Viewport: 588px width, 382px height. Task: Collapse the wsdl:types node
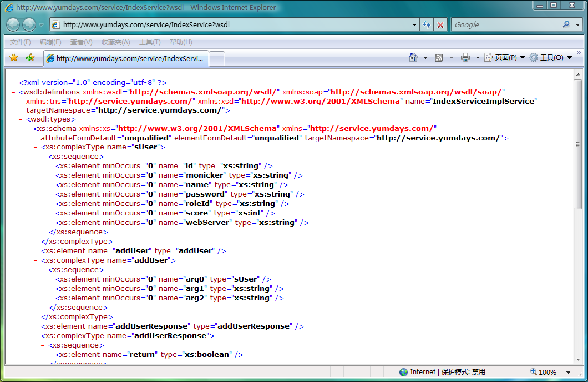(21, 120)
